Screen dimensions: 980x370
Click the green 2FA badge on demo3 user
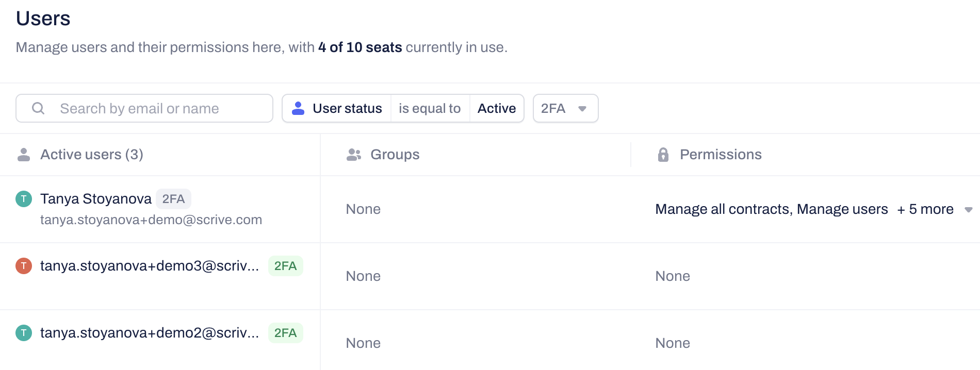[285, 266]
